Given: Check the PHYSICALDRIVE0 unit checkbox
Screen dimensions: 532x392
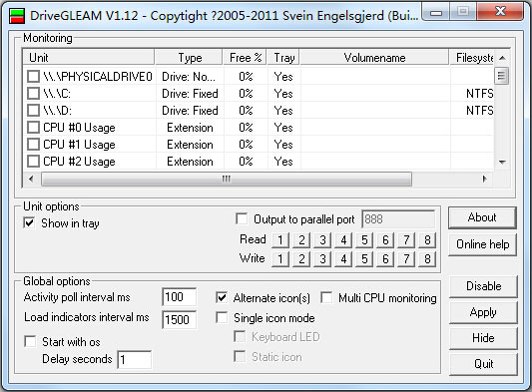Looking at the screenshot, I should point(33,76).
